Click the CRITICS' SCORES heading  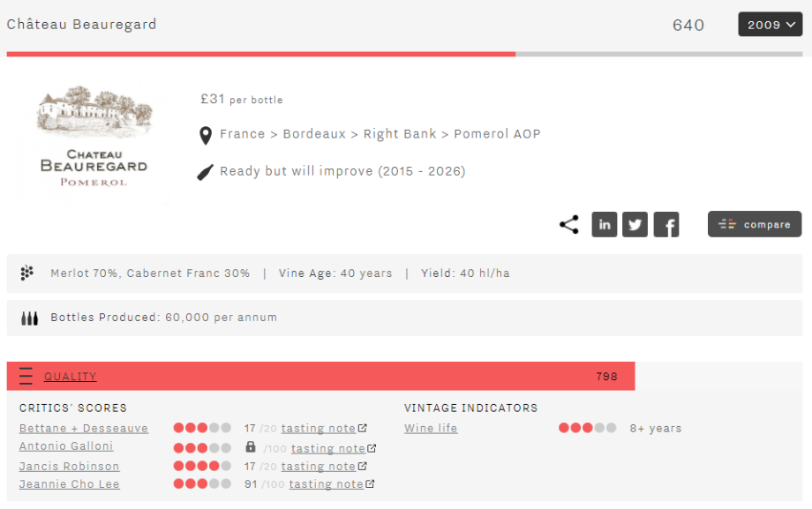point(73,408)
